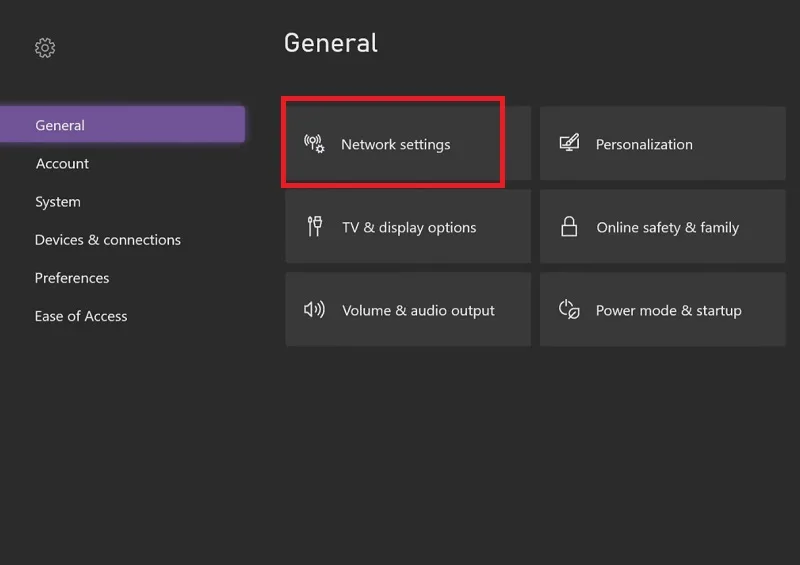Click the Online safety padlock icon
The height and width of the screenshot is (565, 800).
[x=569, y=227]
